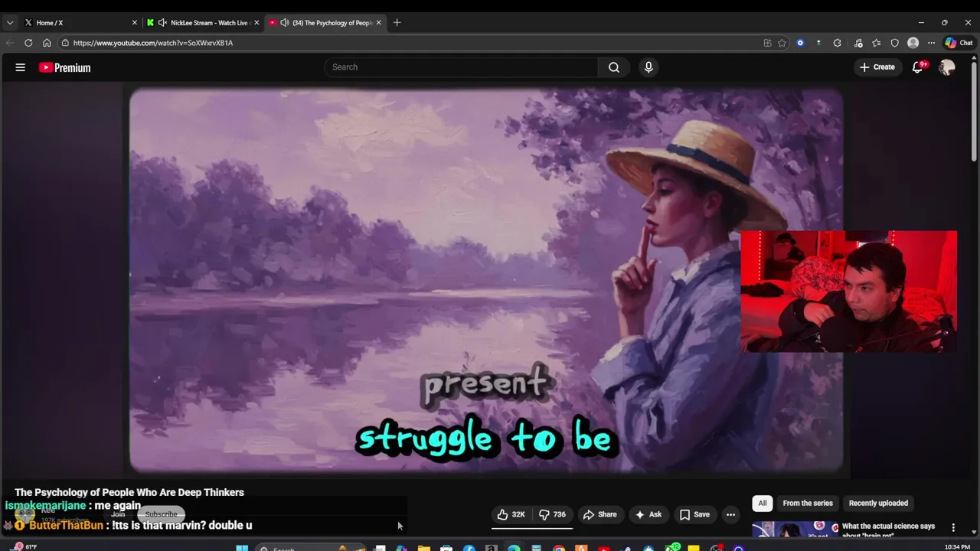Ask about this video
The image size is (980, 551).
pyautogui.click(x=648, y=514)
